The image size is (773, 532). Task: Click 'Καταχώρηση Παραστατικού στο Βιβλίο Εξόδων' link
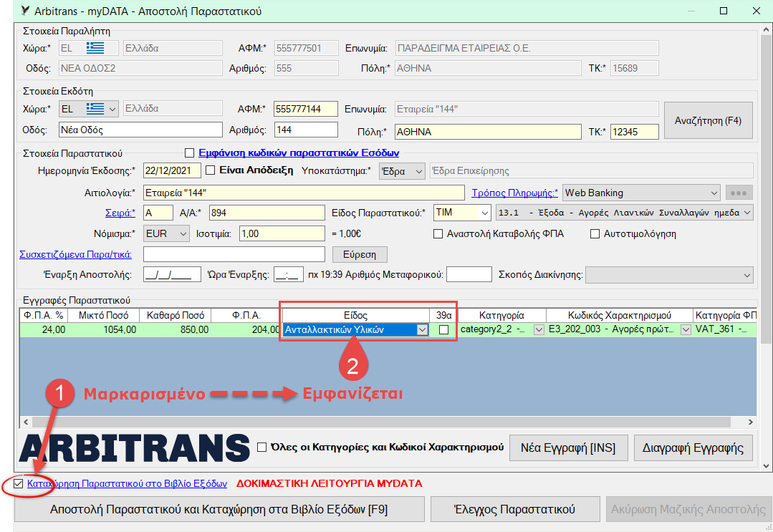pos(128,484)
